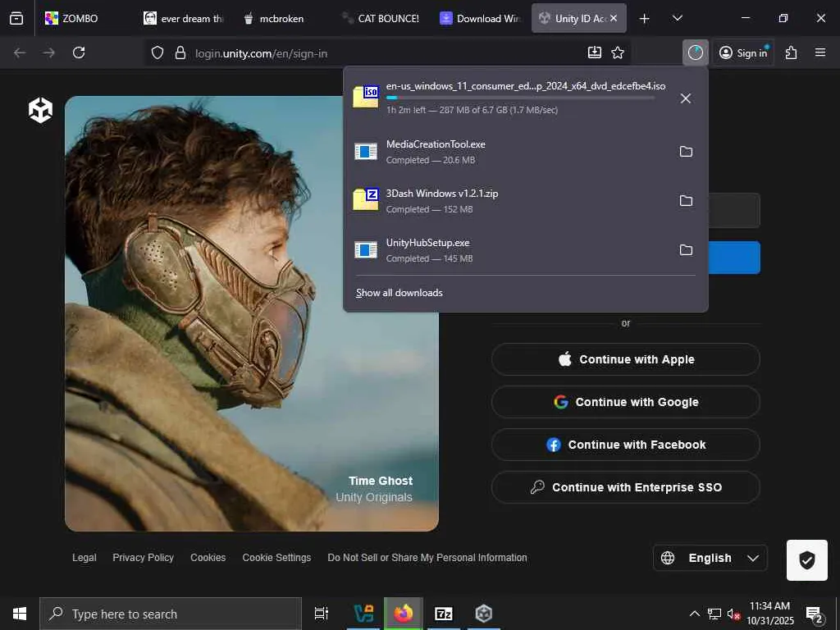The height and width of the screenshot is (630, 840).
Task: Click the Time Ghost artwork image
Action: click(x=252, y=313)
